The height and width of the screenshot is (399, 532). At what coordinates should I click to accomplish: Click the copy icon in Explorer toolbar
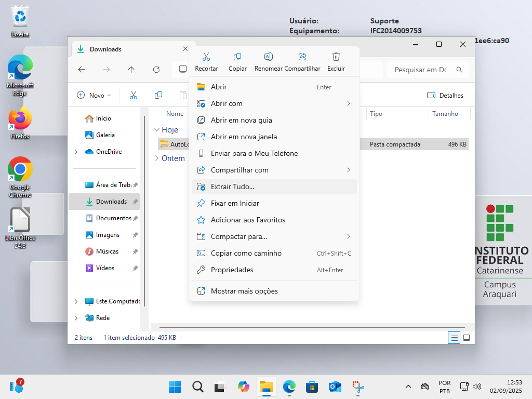click(158, 96)
